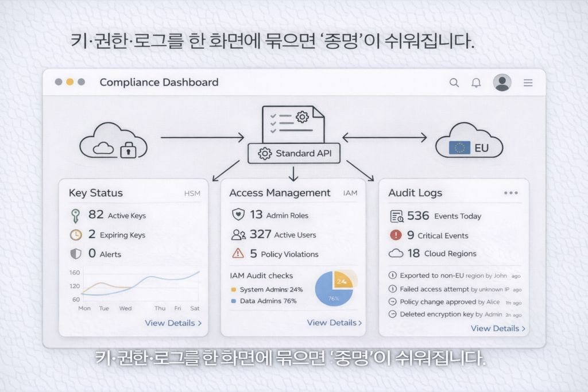Click the Standard API button
The width and height of the screenshot is (588, 392).
click(x=294, y=153)
